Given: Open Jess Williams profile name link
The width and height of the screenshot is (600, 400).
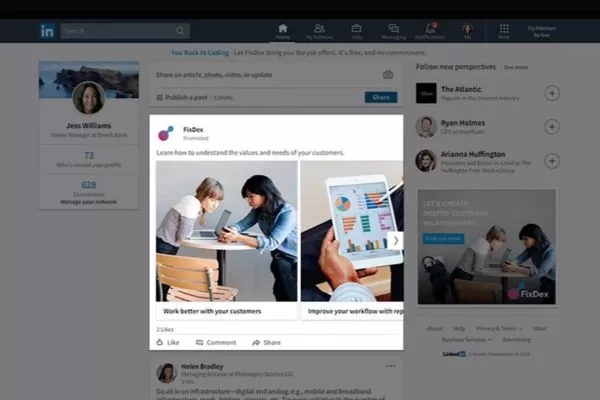Looking at the screenshot, I should click(89, 126).
